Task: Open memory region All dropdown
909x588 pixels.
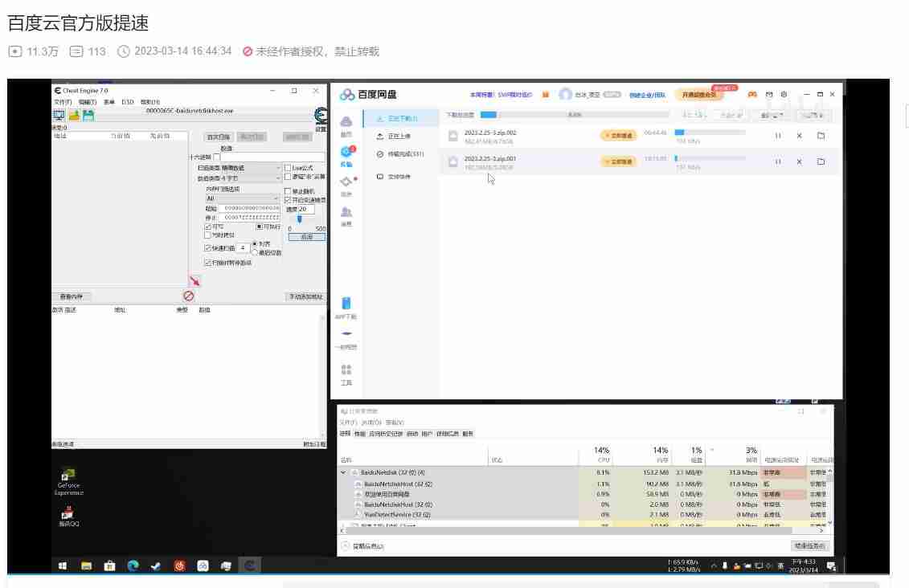Action: coord(243,198)
